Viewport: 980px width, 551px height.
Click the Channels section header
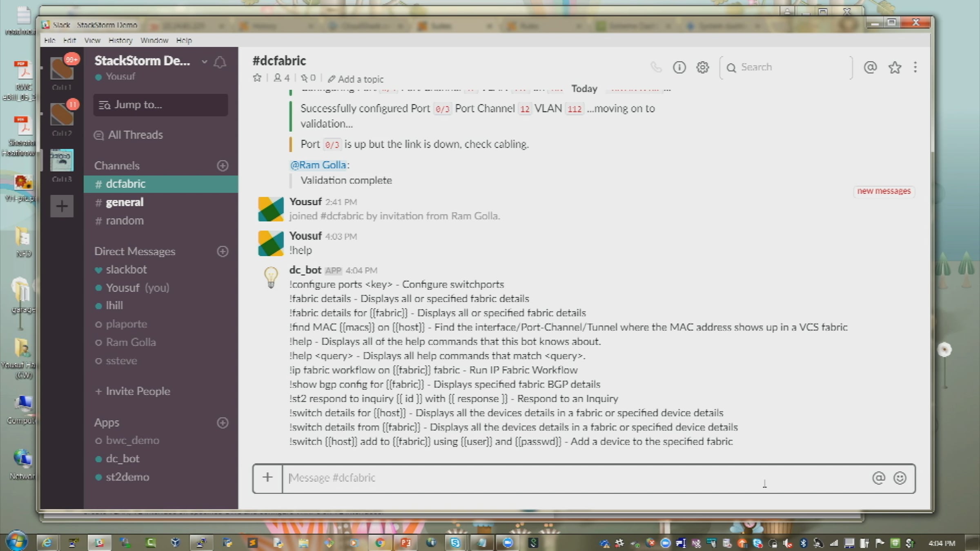coord(117,166)
